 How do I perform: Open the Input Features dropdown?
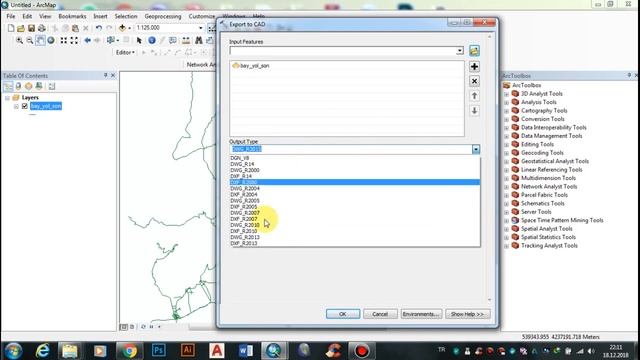[460, 51]
